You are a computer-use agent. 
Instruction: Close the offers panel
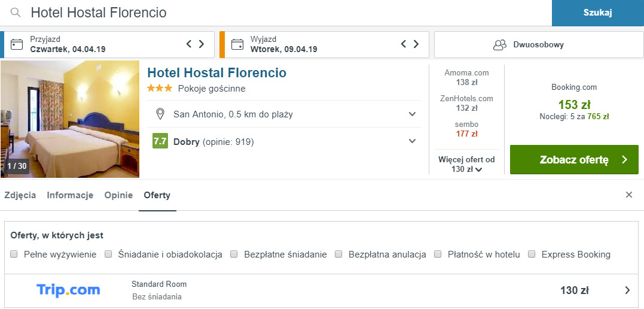click(x=628, y=195)
